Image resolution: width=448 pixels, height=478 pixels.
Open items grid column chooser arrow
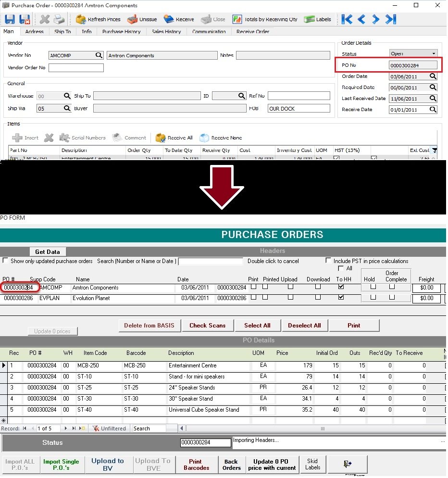tap(435, 151)
